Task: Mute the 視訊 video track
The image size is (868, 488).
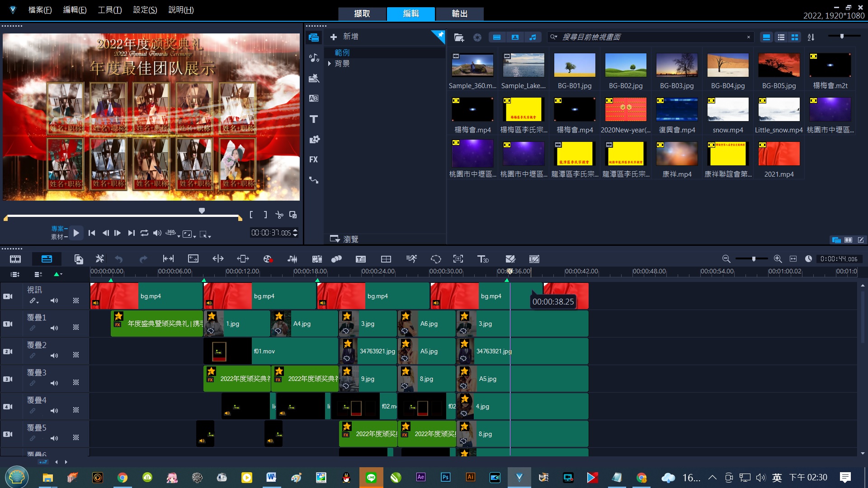Action: 54,300
